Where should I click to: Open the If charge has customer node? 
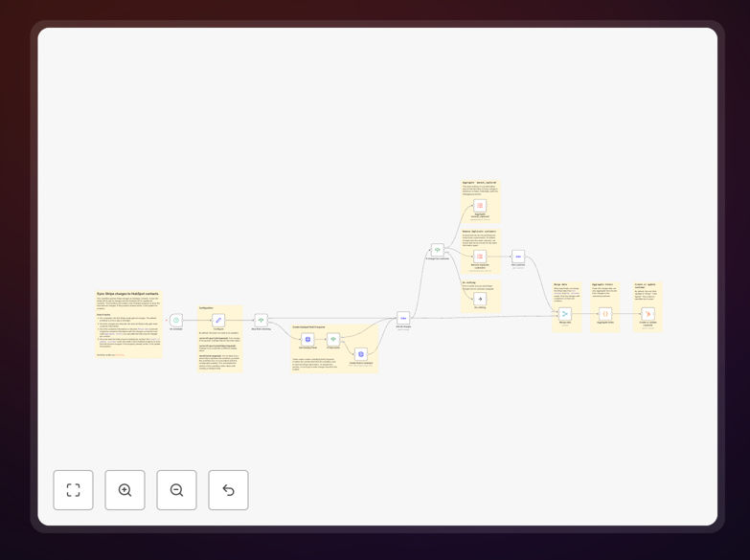437,250
